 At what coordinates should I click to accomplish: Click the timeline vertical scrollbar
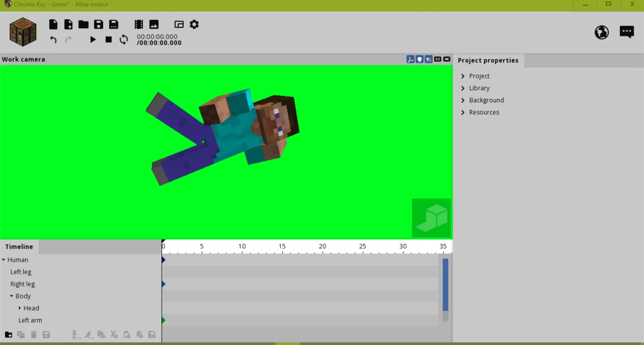click(445, 285)
